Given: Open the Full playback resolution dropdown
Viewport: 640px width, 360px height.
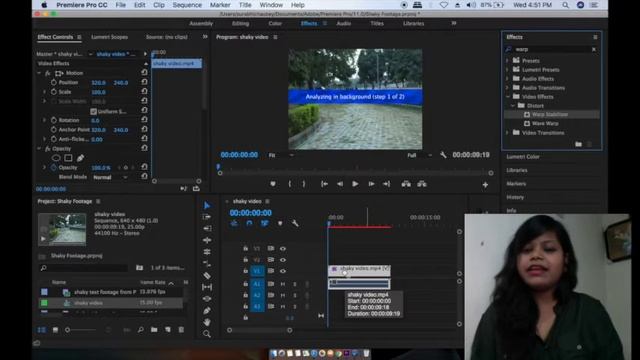Looking at the screenshot, I should (419, 155).
